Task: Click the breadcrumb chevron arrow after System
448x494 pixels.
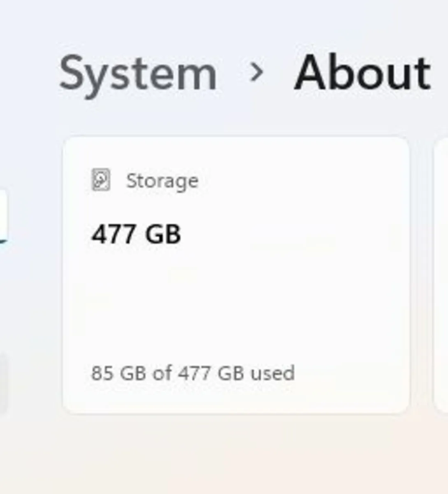Action: (256, 72)
